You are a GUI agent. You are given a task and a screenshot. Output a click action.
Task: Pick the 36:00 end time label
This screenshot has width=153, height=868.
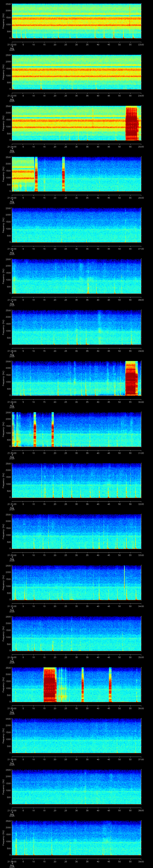tap(141, 708)
